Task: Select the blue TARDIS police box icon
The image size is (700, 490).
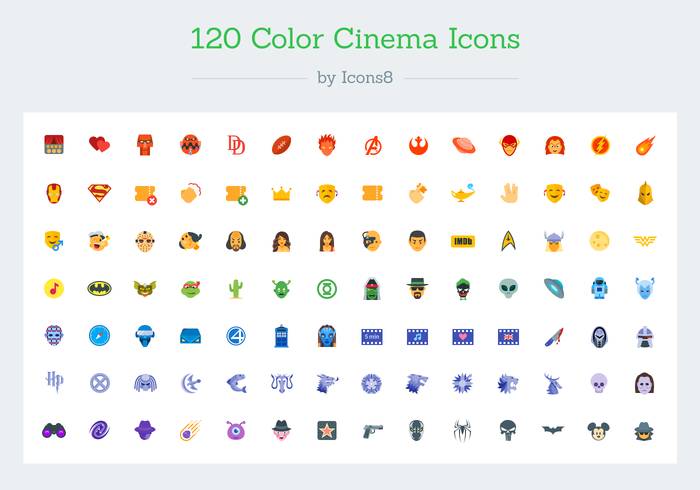Action: (281, 336)
